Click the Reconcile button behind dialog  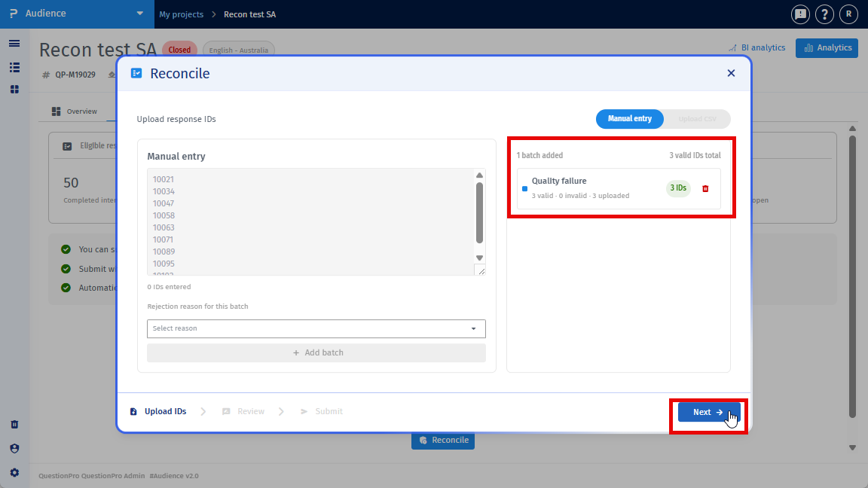tap(443, 441)
